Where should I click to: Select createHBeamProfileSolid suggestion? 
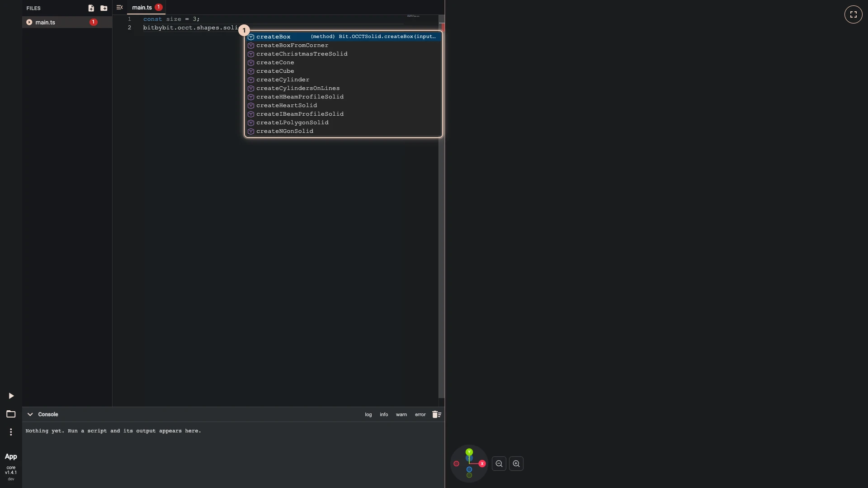pyautogui.click(x=344, y=97)
